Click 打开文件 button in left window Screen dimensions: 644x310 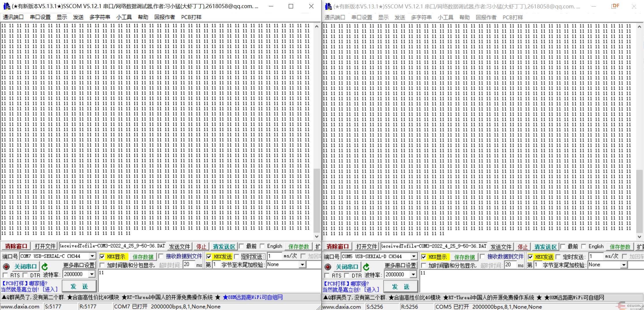pyautogui.click(x=45, y=246)
